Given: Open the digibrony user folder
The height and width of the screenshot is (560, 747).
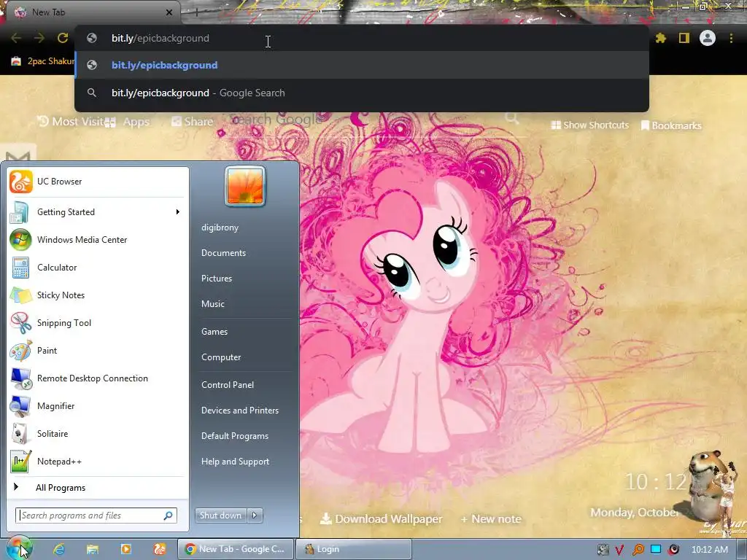Looking at the screenshot, I should click(x=220, y=227).
